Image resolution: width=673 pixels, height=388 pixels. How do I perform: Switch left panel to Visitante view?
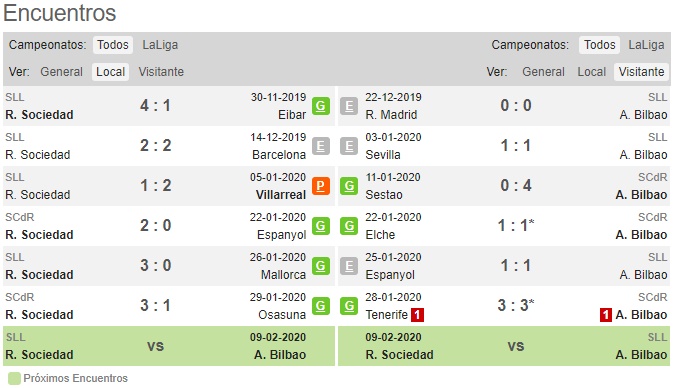click(161, 72)
